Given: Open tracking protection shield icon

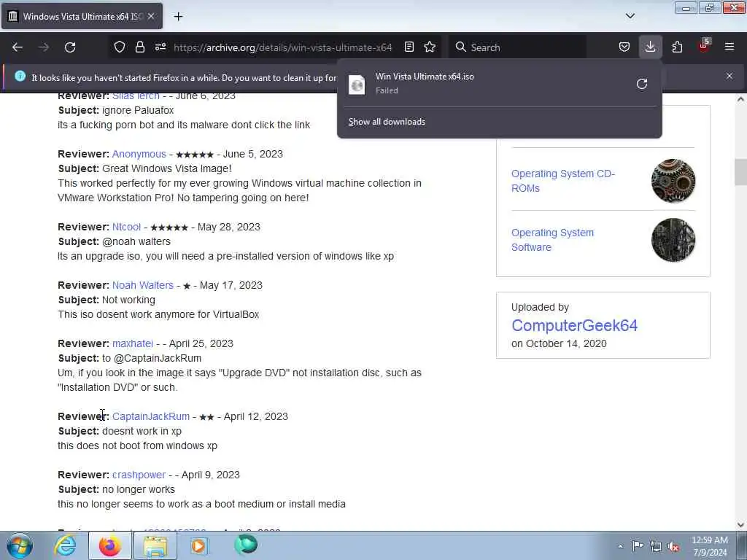Looking at the screenshot, I should pyautogui.click(x=120, y=47).
